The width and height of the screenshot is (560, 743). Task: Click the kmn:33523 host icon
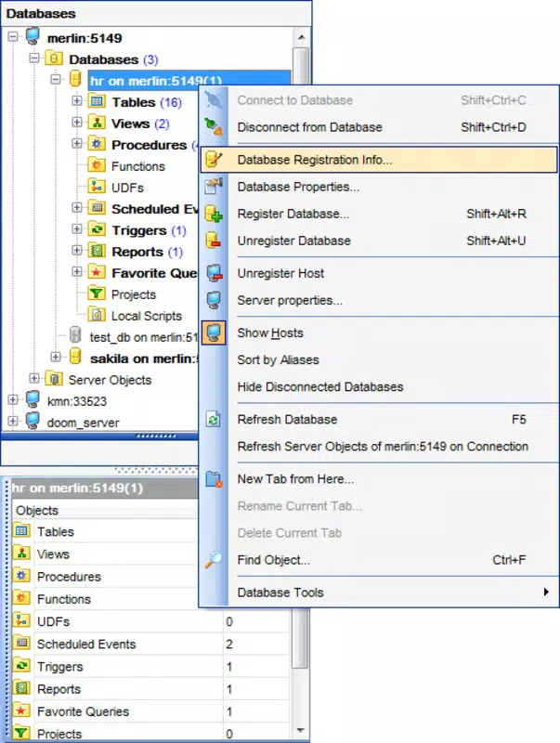pos(33,399)
